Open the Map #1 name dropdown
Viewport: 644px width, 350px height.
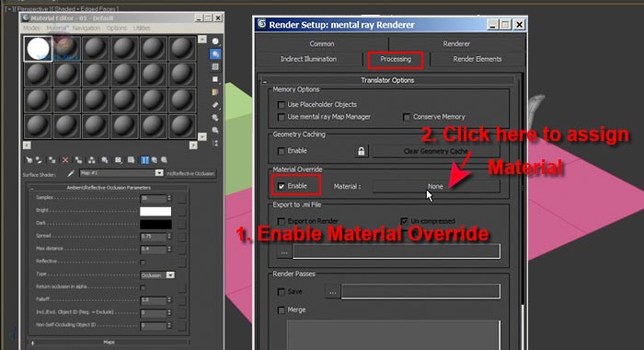click(x=159, y=173)
